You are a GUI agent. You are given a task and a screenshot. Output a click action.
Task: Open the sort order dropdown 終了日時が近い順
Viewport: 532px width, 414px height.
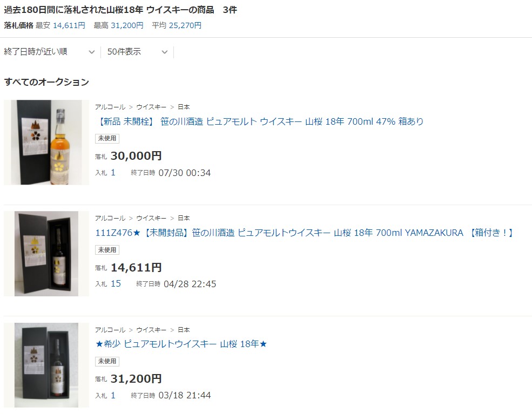click(50, 52)
